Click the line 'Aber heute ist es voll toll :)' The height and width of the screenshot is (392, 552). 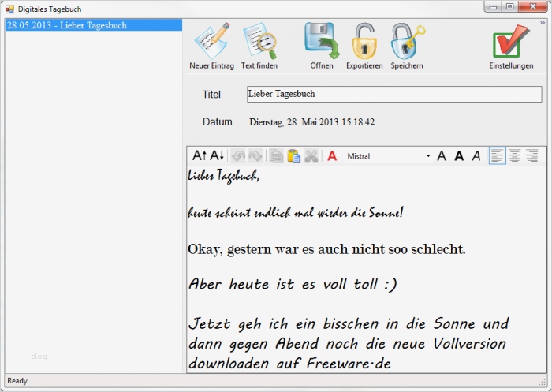(293, 284)
